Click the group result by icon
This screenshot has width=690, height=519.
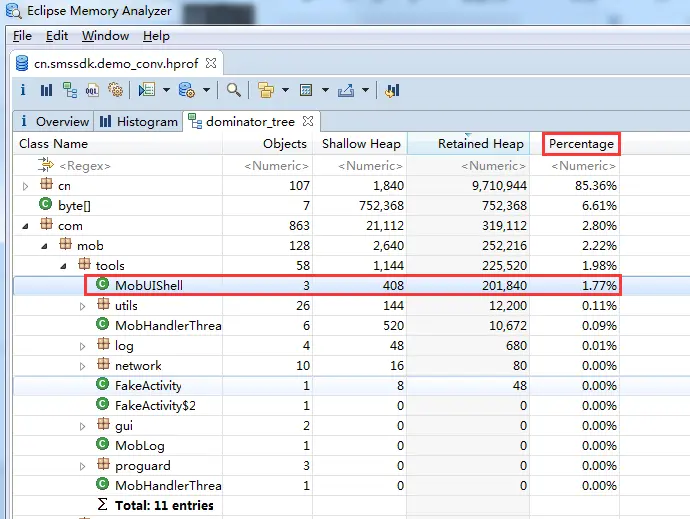tap(265, 90)
